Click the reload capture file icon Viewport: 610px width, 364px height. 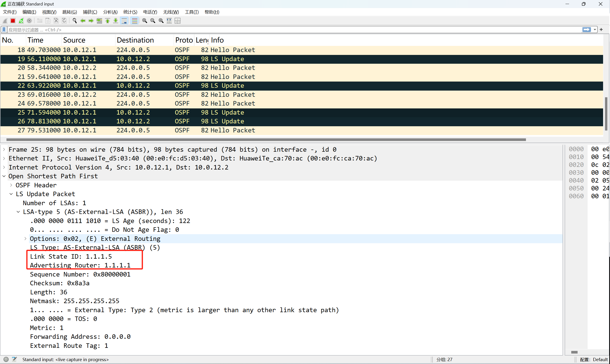(x=64, y=21)
